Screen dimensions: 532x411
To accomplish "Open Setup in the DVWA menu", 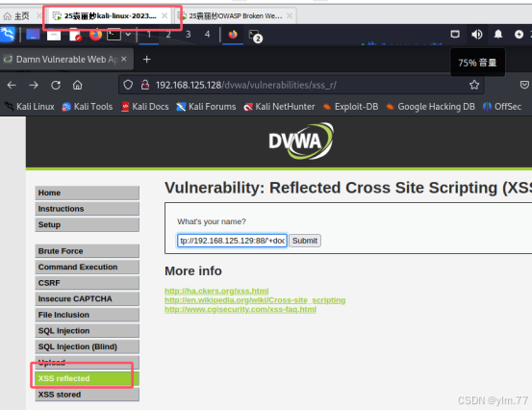I will pos(88,224).
